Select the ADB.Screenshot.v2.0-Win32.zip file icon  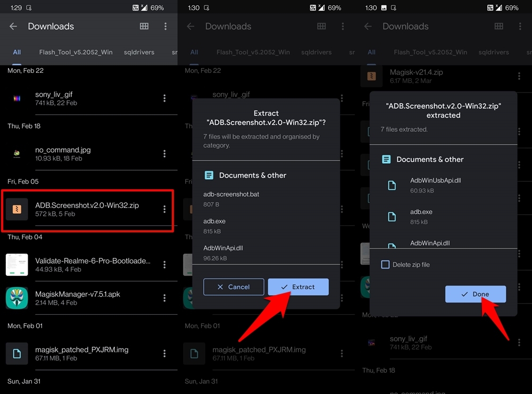coord(17,209)
